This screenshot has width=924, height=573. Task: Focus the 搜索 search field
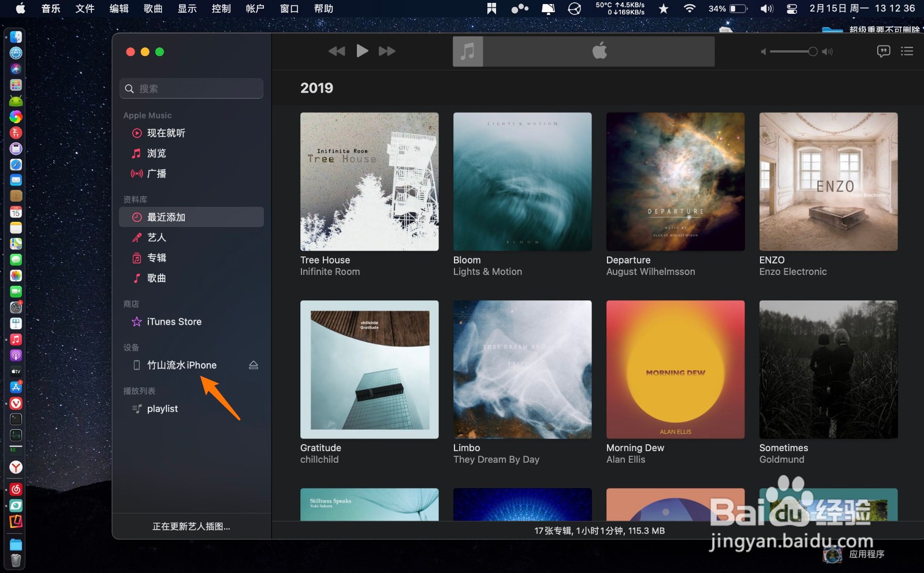coord(191,88)
